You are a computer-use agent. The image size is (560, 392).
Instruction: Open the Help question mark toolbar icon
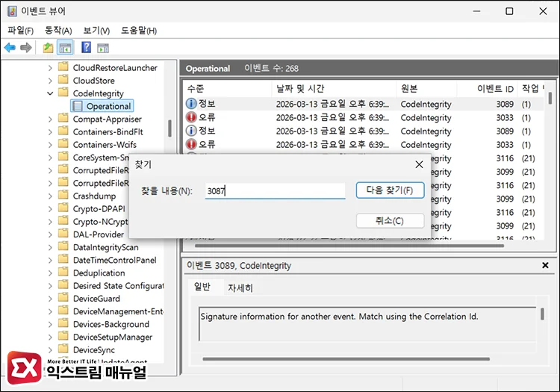pyautogui.click(x=86, y=47)
